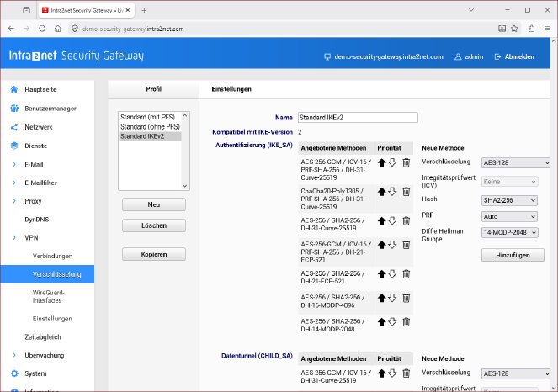Delete first IKE_SA AES-256-GCM Curve-25519 method
The height and width of the screenshot is (392, 558).
pyautogui.click(x=406, y=163)
